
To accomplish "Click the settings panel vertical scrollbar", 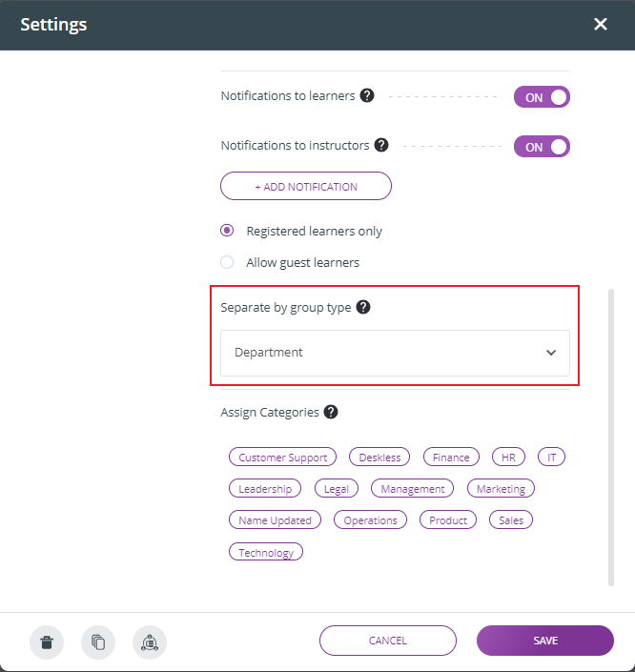I will [x=611, y=438].
